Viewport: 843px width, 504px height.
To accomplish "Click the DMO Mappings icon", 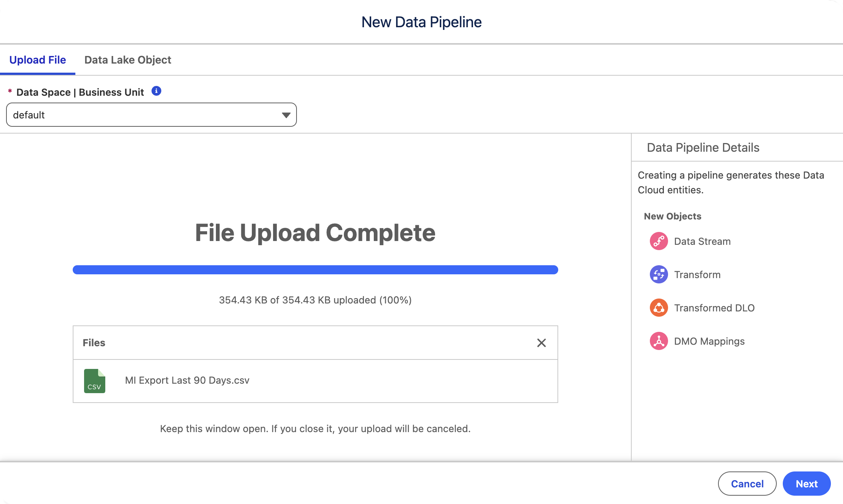I will (658, 341).
